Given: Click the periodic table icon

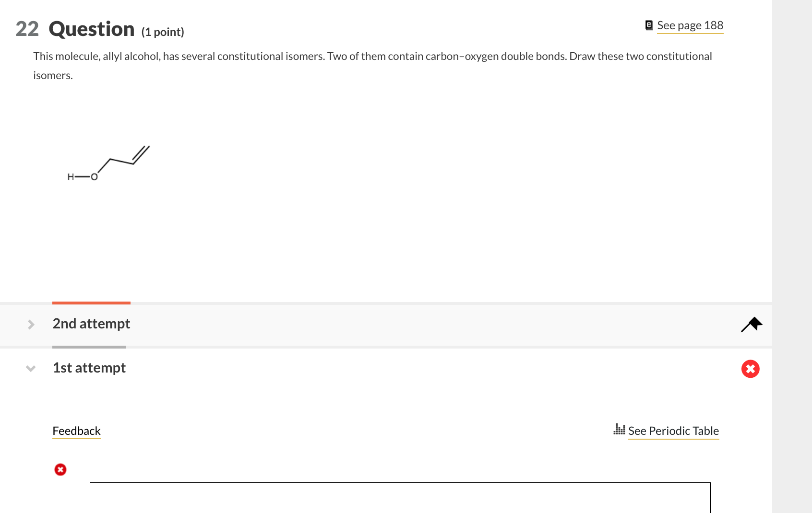Looking at the screenshot, I should (x=619, y=429).
